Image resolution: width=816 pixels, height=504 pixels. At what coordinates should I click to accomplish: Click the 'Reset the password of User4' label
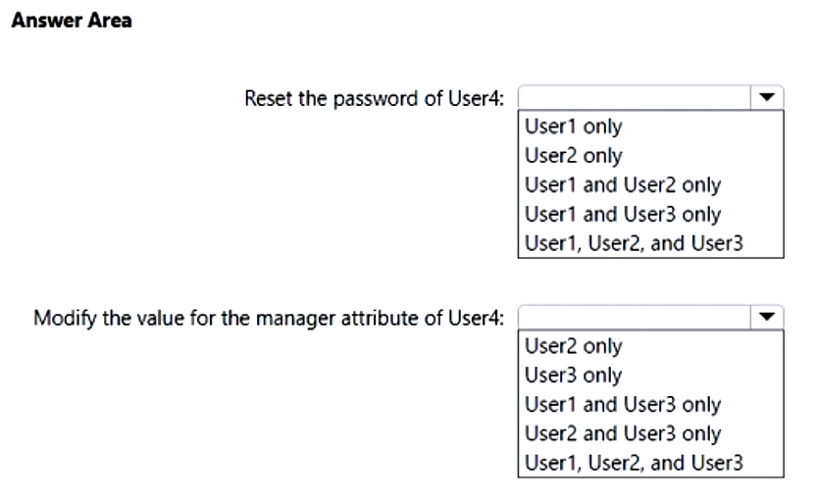[x=380, y=99]
